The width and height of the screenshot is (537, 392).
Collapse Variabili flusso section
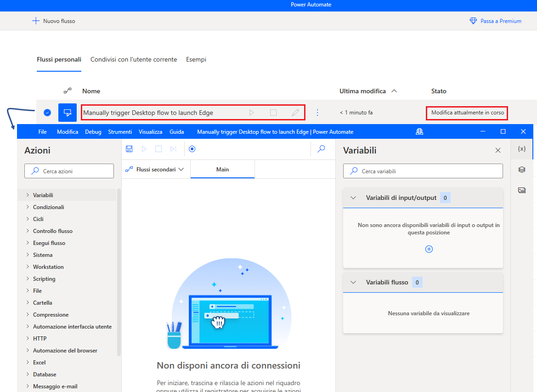tap(353, 282)
